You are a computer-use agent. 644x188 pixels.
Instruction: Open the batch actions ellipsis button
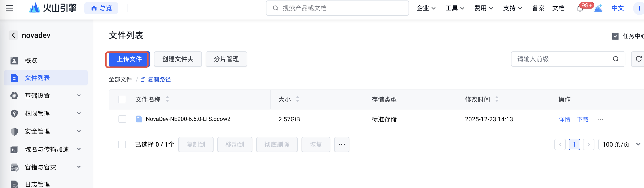pos(342,144)
